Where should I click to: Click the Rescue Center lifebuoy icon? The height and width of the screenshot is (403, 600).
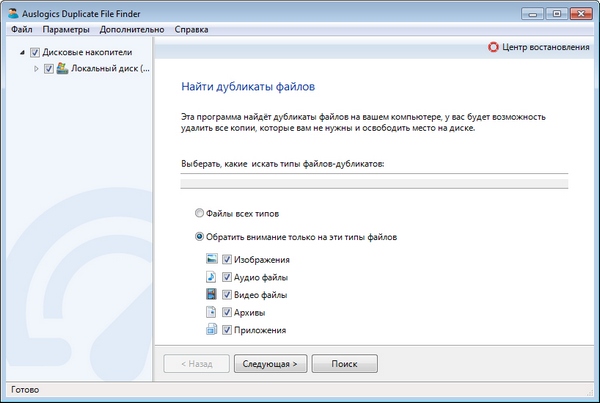(491, 47)
